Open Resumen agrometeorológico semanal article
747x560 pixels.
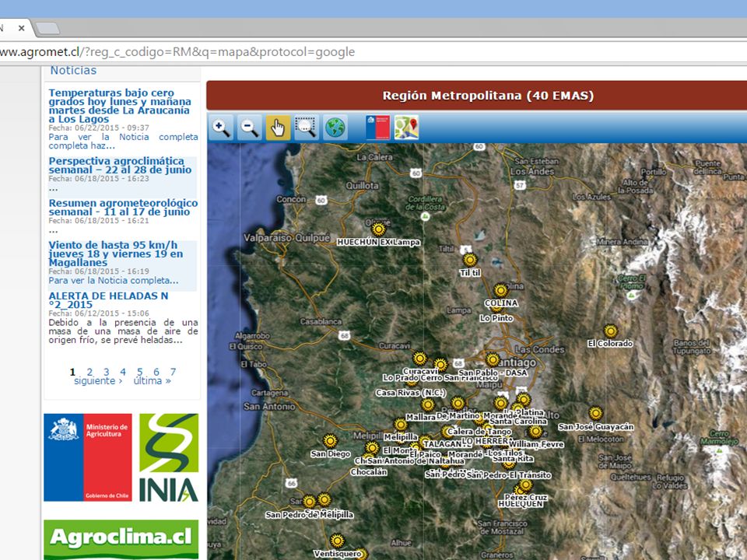tap(123, 207)
